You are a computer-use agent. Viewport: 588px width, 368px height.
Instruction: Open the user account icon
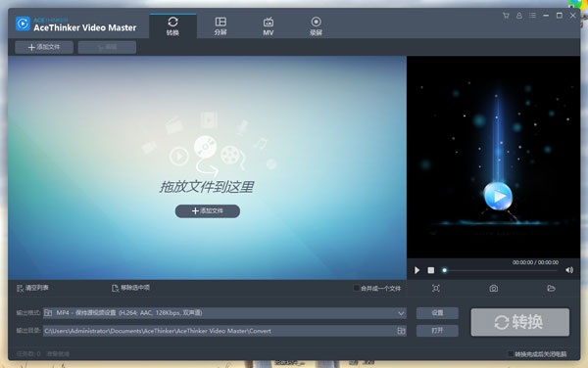click(x=519, y=16)
